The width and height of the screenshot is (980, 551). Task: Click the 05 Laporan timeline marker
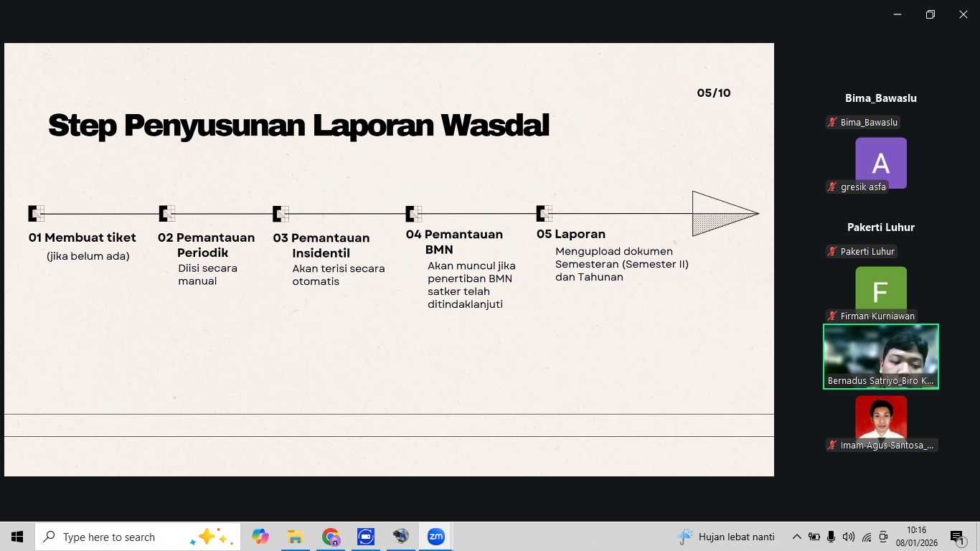pyautogui.click(x=545, y=213)
